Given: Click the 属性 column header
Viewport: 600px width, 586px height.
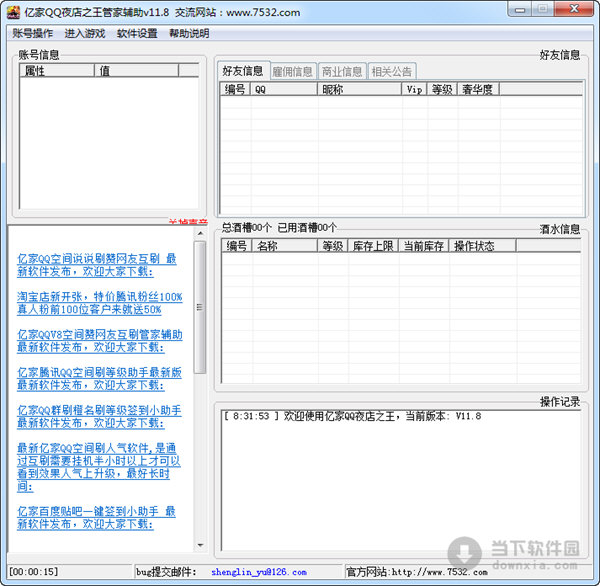Looking at the screenshot, I should point(57,70).
